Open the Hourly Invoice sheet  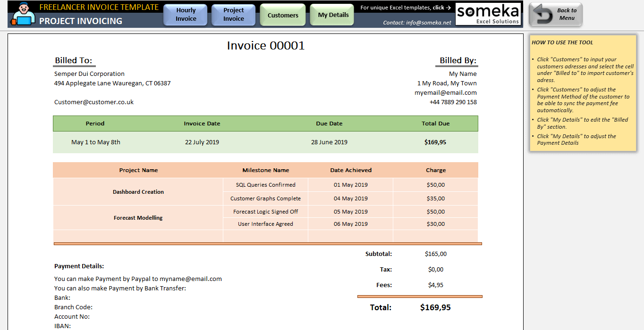point(186,15)
